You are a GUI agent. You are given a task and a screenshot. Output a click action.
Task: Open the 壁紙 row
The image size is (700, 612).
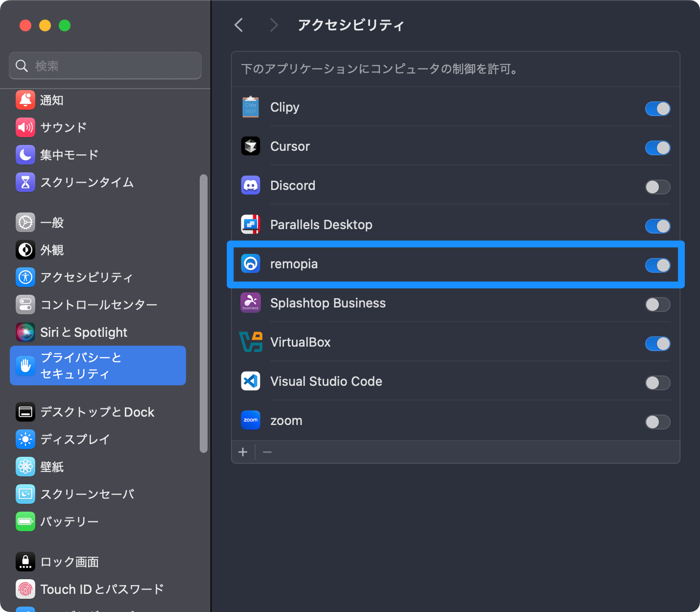click(x=98, y=467)
